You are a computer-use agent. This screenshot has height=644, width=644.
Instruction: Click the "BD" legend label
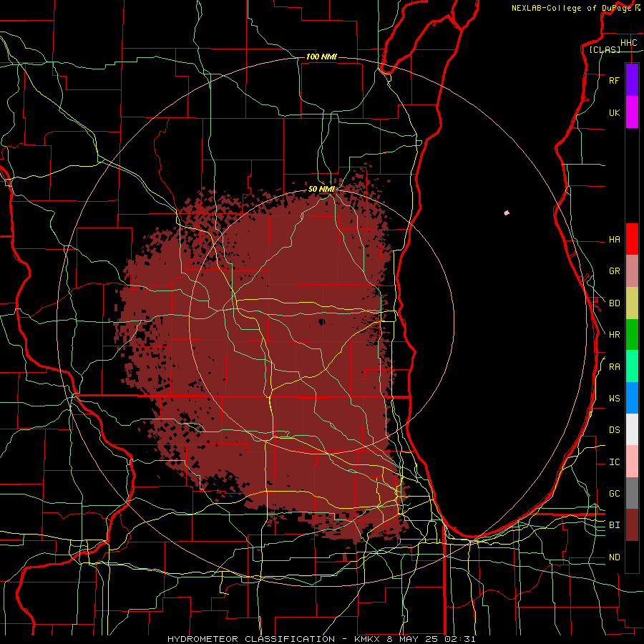614,303
